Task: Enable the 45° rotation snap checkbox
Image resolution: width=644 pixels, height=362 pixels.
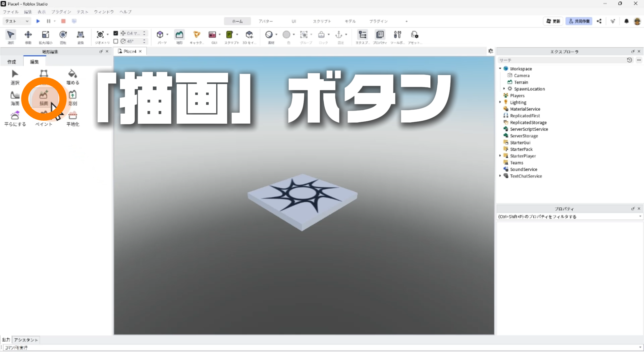Action: click(116, 41)
